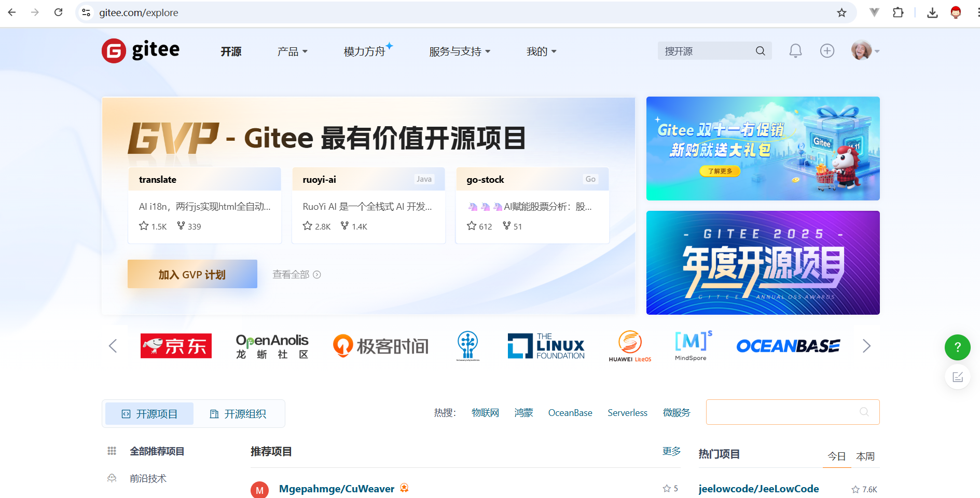Image resolution: width=980 pixels, height=498 pixels.
Task: Switch to the 开源项目 tab
Action: (x=149, y=414)
